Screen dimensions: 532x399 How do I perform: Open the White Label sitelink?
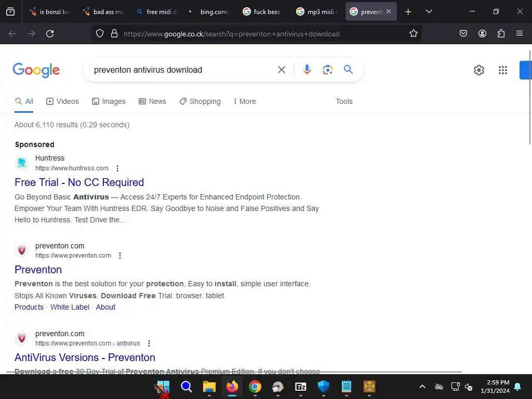[70, 307]
